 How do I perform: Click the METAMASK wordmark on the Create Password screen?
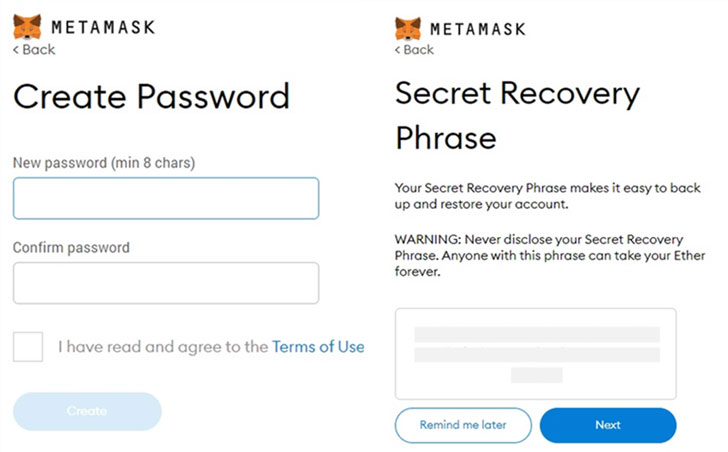point(103,27)
